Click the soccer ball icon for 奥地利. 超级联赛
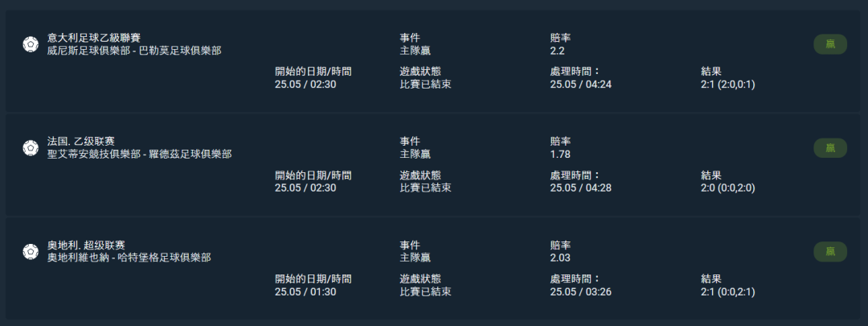The height and width of the screenshot is (326, 868). [31, 251]
